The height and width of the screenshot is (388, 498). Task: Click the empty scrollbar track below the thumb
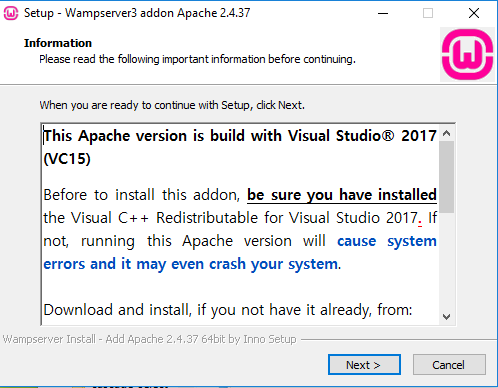coord(447,260)
